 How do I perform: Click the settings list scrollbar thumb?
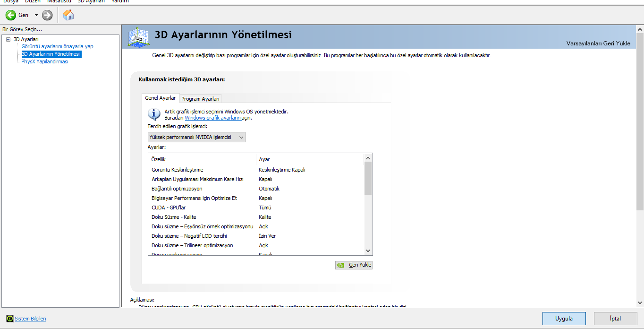pos(368,178)
